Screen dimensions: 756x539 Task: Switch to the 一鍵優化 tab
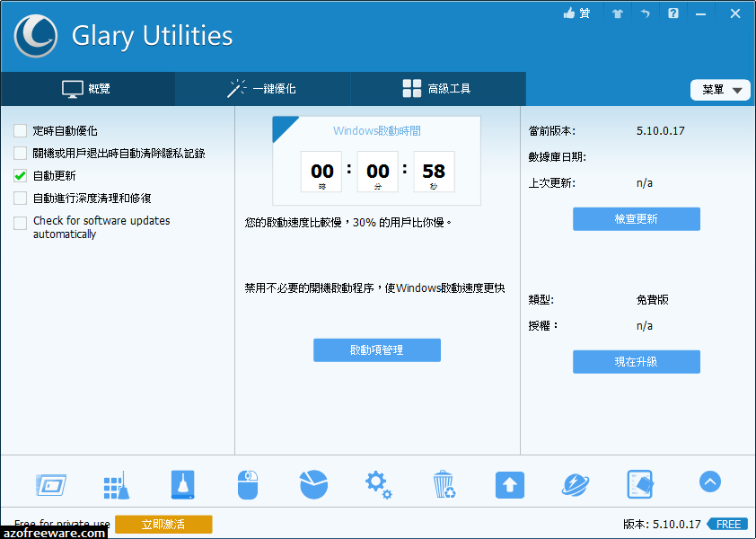click(262, 89)
